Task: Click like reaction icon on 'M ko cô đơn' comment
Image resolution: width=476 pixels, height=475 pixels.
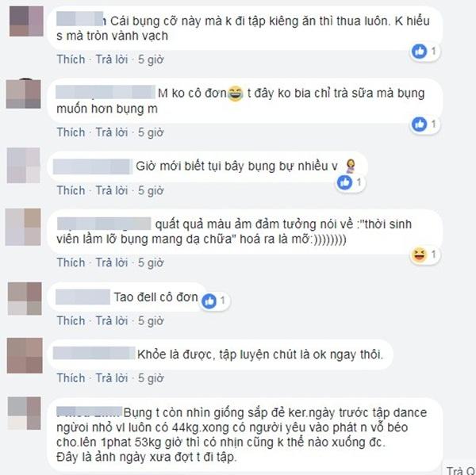Action: (419, 124)
